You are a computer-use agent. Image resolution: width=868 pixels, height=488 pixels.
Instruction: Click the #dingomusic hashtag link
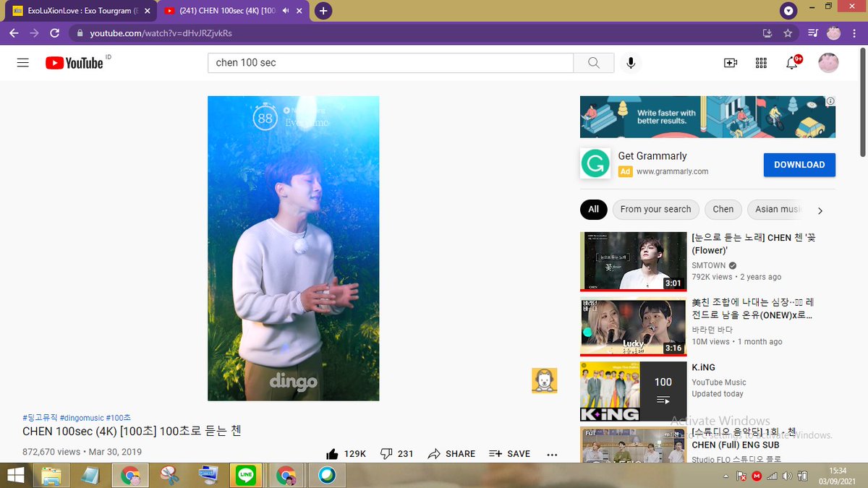coord(82,418)
